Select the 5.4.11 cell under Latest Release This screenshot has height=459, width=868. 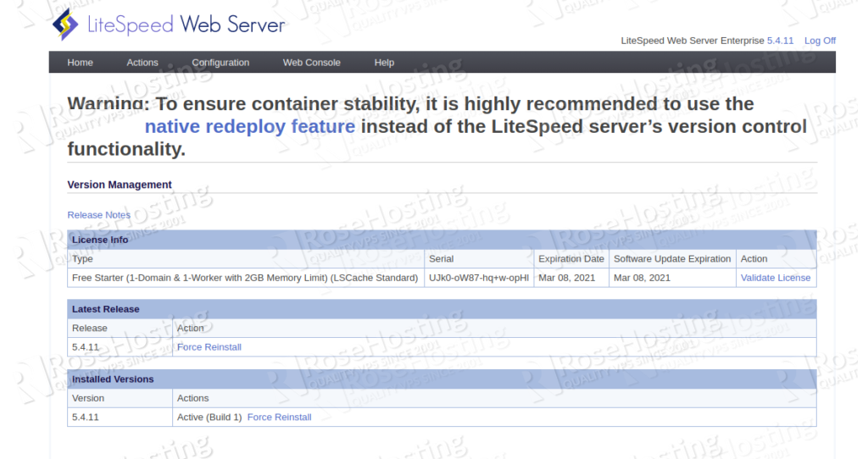coord(120,346)
